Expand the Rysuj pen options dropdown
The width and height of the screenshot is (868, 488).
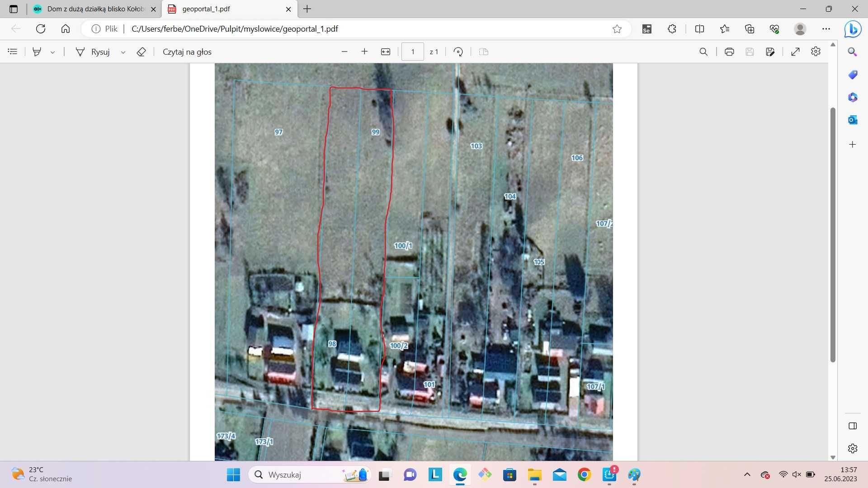pos(123,52)
